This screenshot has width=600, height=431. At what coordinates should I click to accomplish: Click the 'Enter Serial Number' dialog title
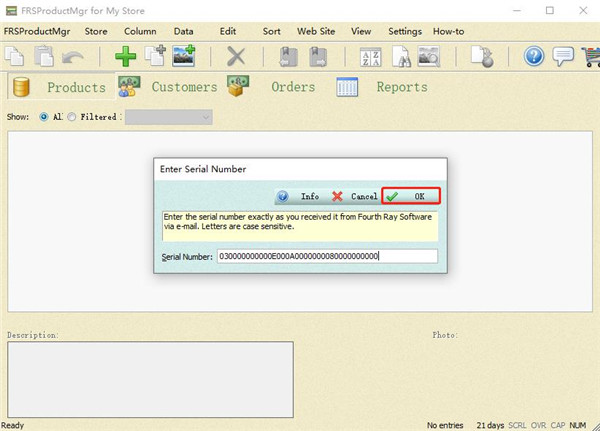[x=203, y=169]
